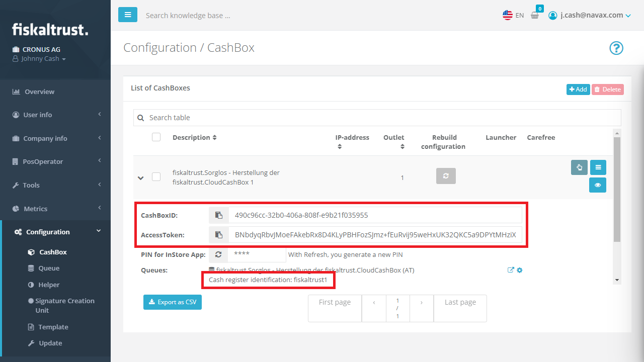Collapse the fiskaltrust.Sorglos cashbox row
644x362 pixels.
(x=141, y=177)
